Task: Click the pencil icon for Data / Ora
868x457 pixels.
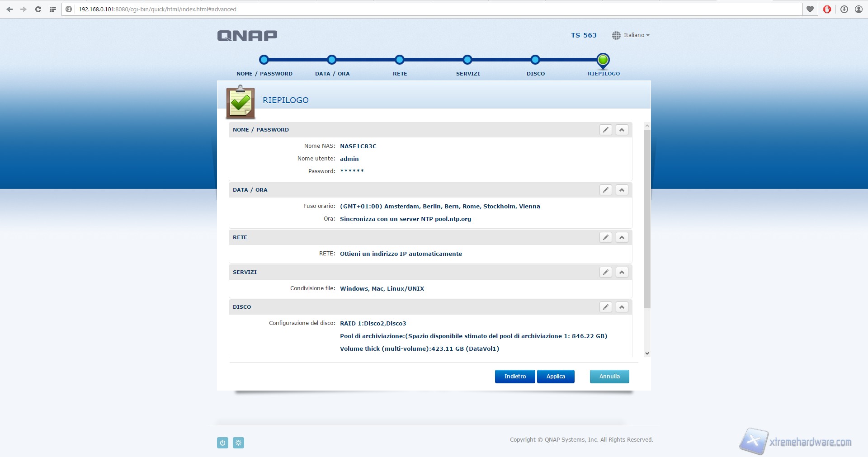Action: click(605, 190)
